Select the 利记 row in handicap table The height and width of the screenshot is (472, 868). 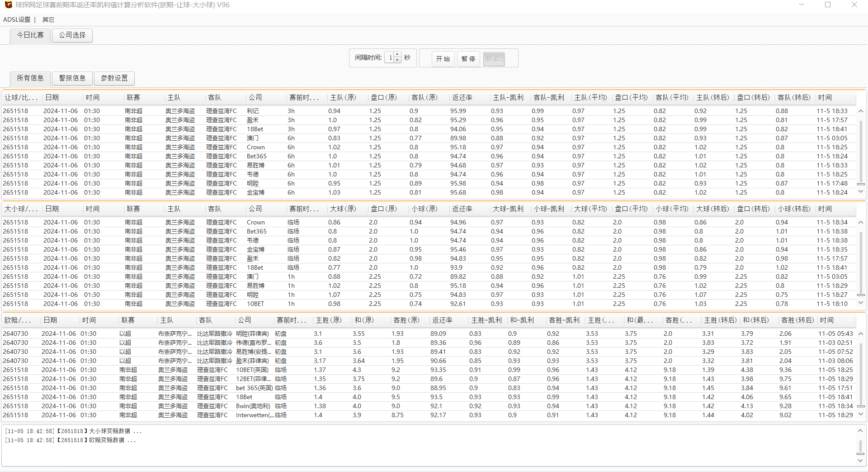point(429,111)
